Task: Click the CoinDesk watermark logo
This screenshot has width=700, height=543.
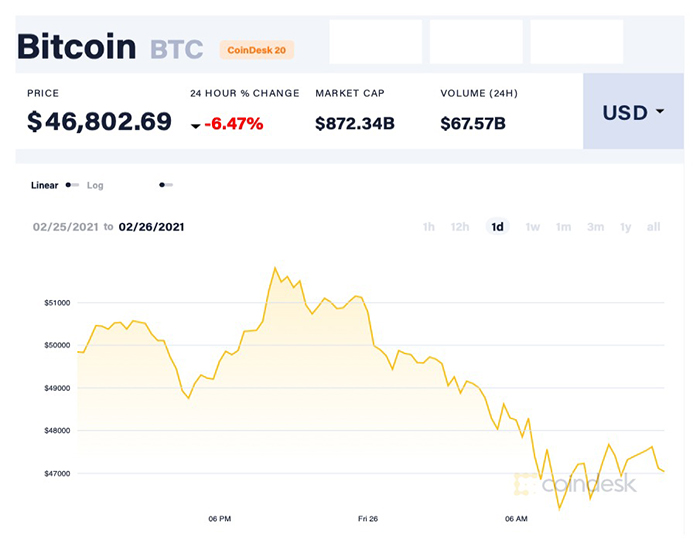Action: coord(574,485)
